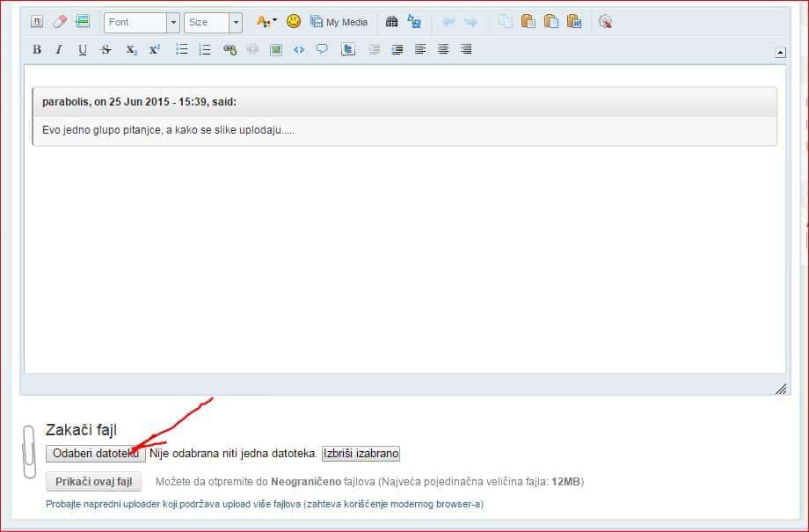Click the quoted text from parabolis

[168, 130]
